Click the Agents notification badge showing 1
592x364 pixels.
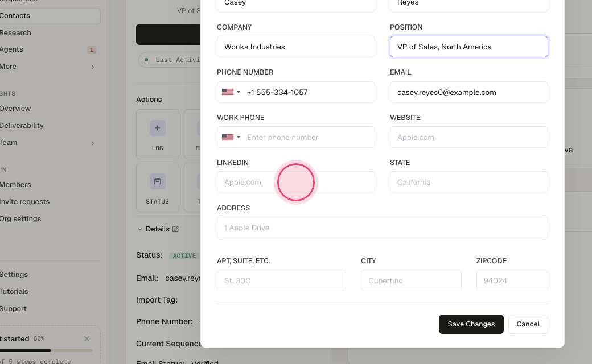[92, 50]
